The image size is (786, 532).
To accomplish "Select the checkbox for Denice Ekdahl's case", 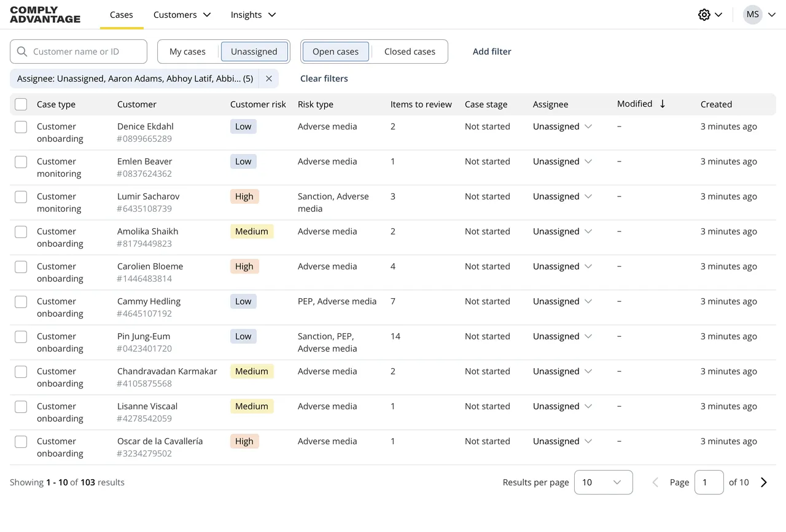I will [20, 126].
